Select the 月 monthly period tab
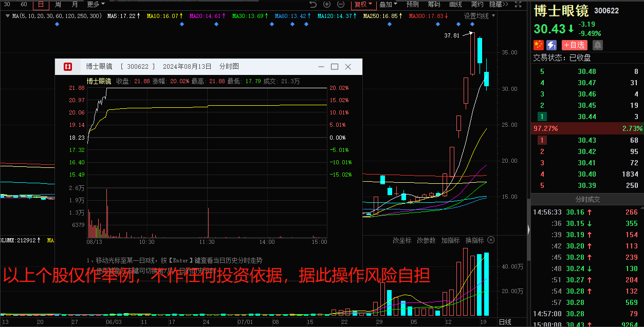644x327 pixels. pos(75,4)
